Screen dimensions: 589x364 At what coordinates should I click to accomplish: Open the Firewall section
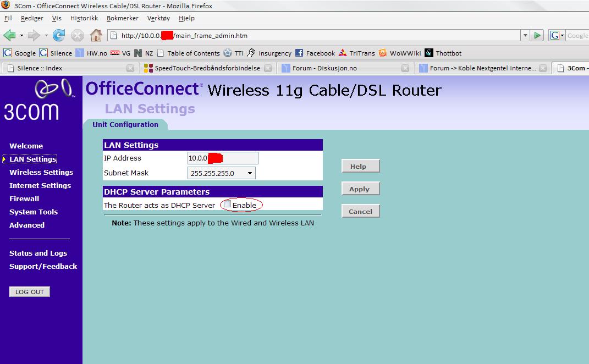pos(24,198)
